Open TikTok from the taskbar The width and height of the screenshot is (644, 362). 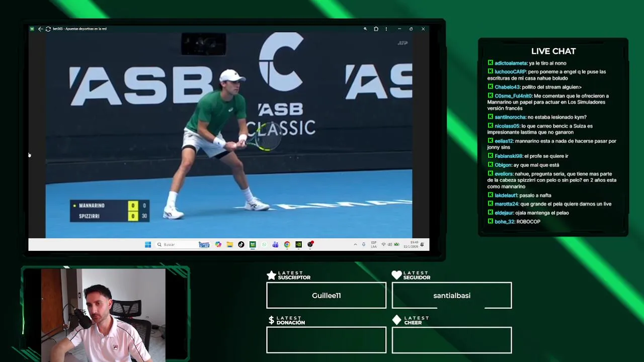click(241, 244)
